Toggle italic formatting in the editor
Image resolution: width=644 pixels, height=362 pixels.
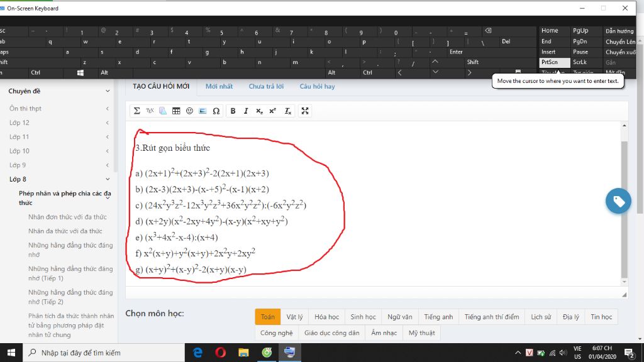246,111
